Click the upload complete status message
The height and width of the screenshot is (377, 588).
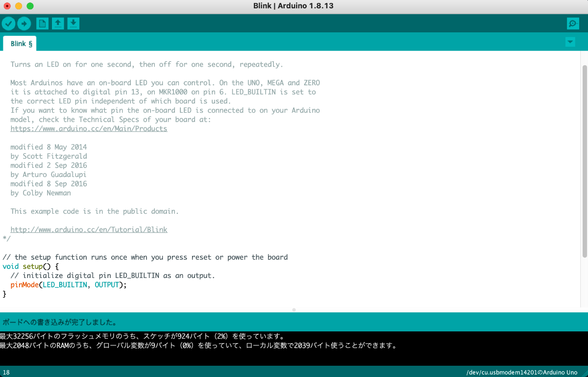(59, 323)
